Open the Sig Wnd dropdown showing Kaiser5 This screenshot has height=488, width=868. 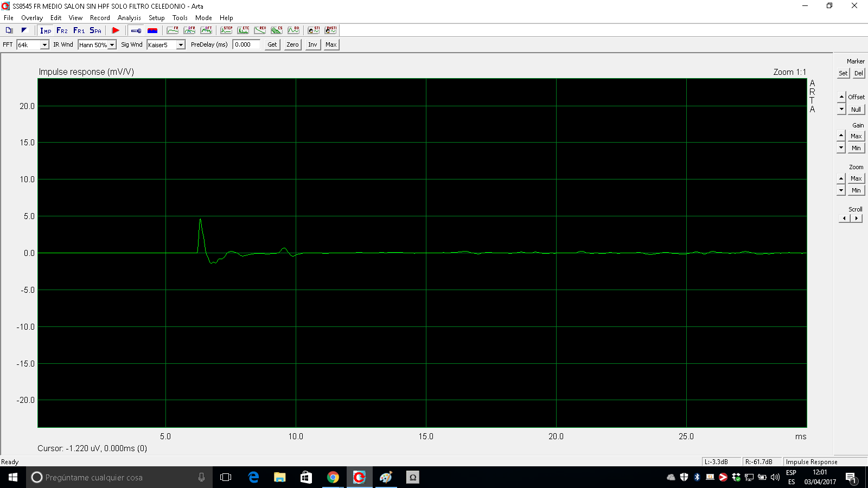[x=166, y=45]
